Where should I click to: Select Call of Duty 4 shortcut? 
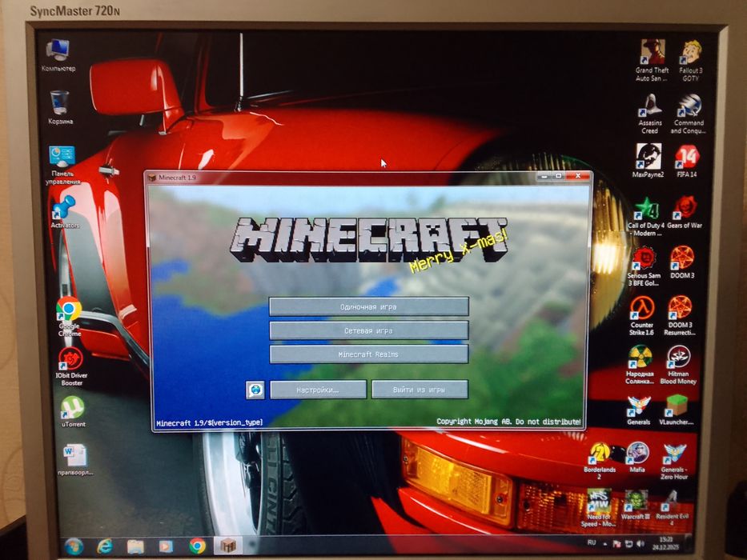[646, 217]
